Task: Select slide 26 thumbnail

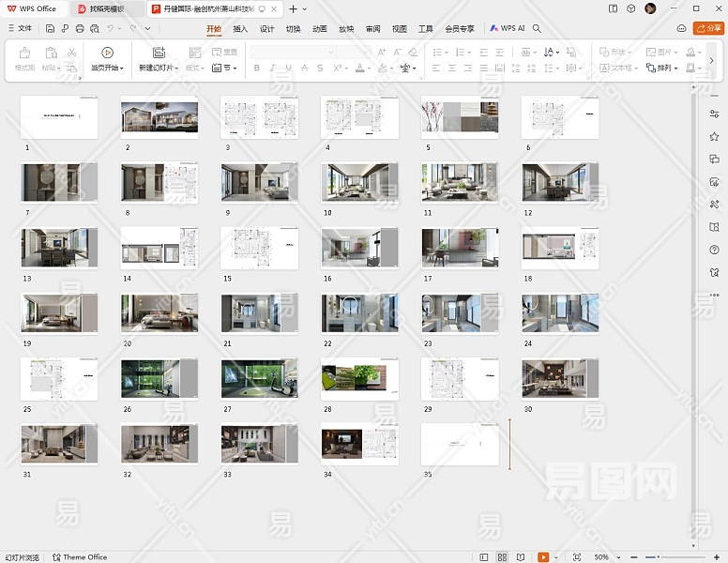Action: click(159, 379)
